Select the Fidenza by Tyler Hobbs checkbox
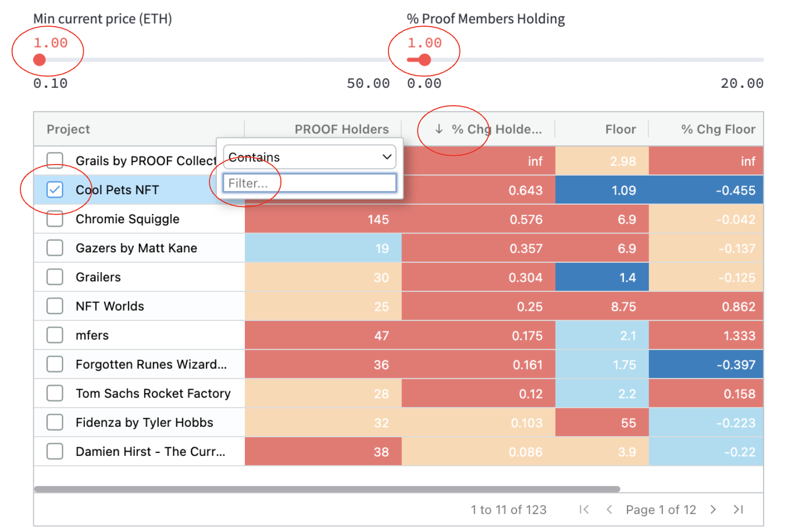This screenshot has width=795, height=532. point(55,423)
